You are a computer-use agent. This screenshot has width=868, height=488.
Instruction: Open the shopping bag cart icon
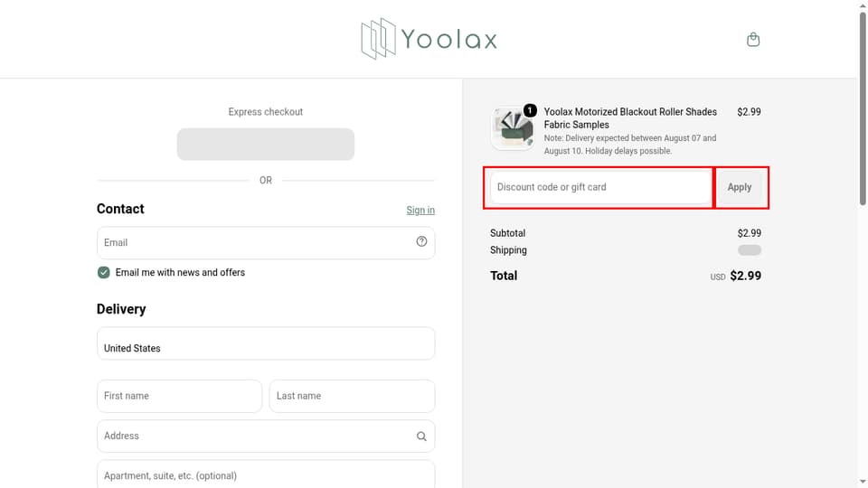coord(753,39)
